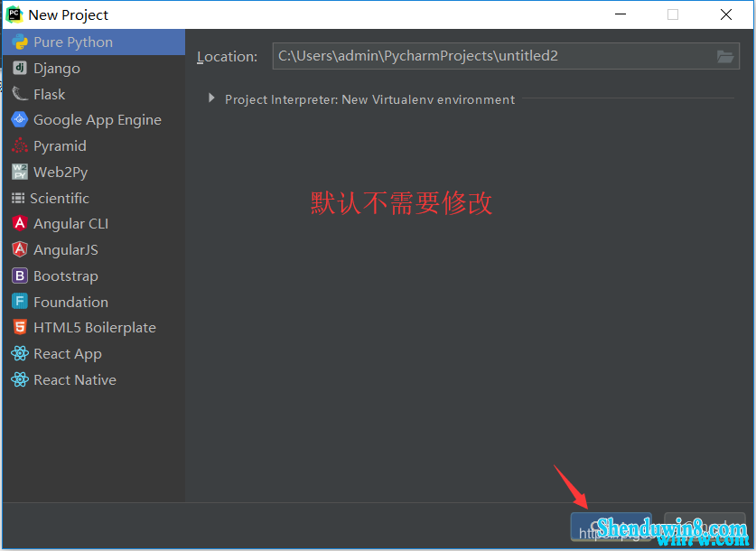
Task: Pick the Scientific project type
Action: tap(94, 198)
